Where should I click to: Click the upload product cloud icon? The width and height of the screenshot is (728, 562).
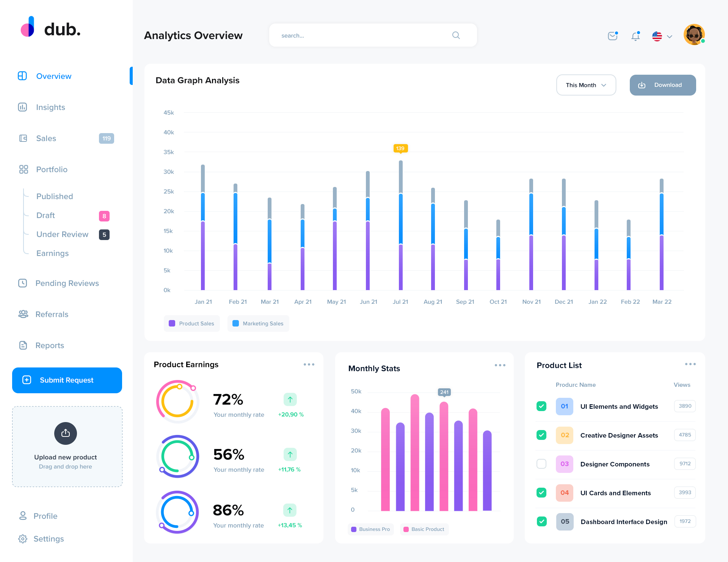pos(66,433)
